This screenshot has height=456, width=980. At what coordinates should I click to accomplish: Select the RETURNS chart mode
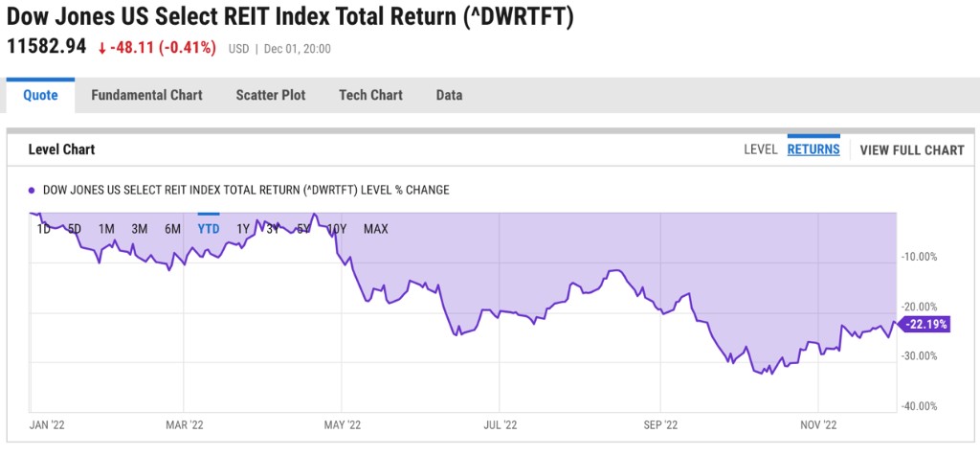pyautogui.click(x=813, y=149)
